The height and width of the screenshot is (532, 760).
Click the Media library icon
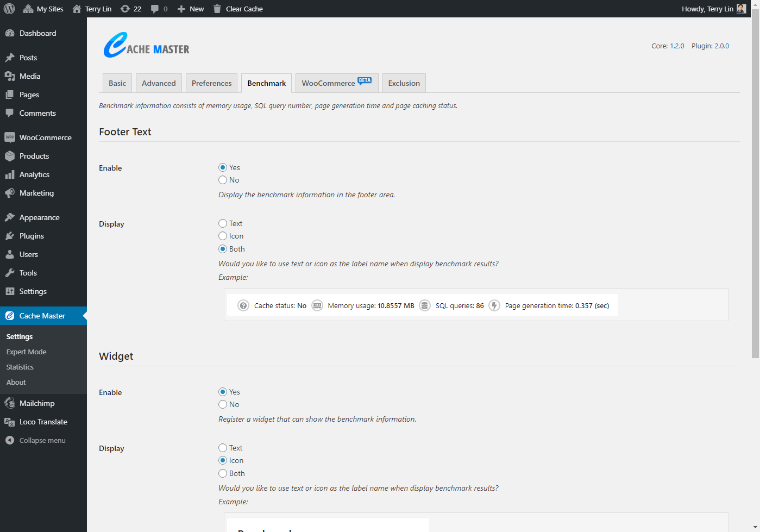click(10, 76)
